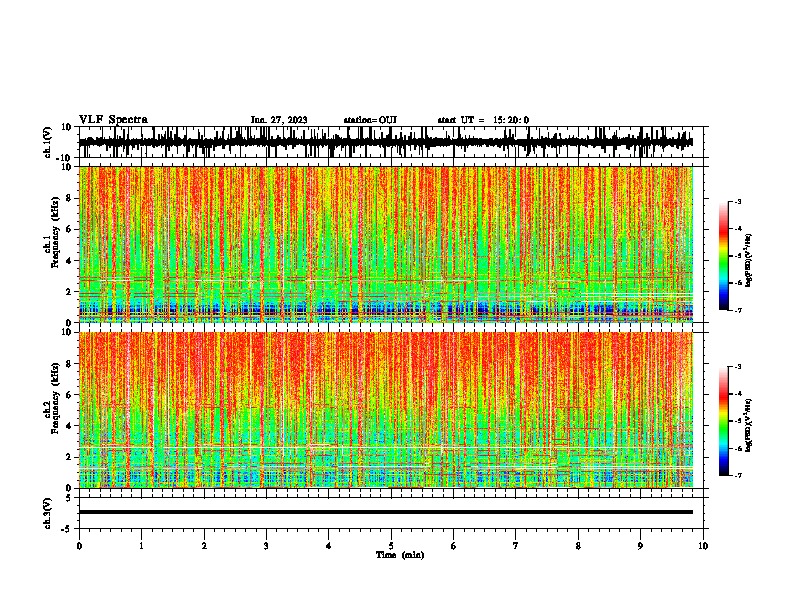The width and height of the screenshot is (792, 612).
Task: Click the ch.1 'Frequency (kHz)' axis label
Action: pos(55,232)
